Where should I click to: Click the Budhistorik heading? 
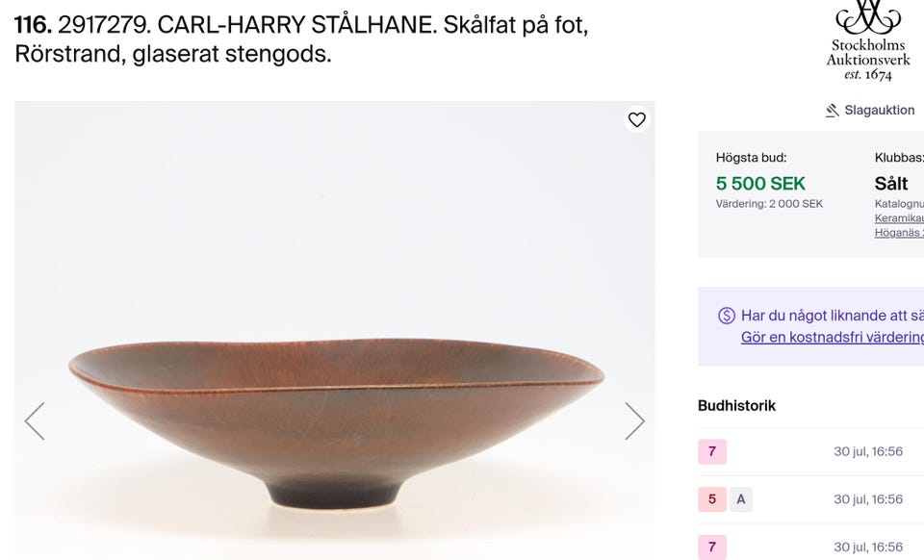point(737,405)
